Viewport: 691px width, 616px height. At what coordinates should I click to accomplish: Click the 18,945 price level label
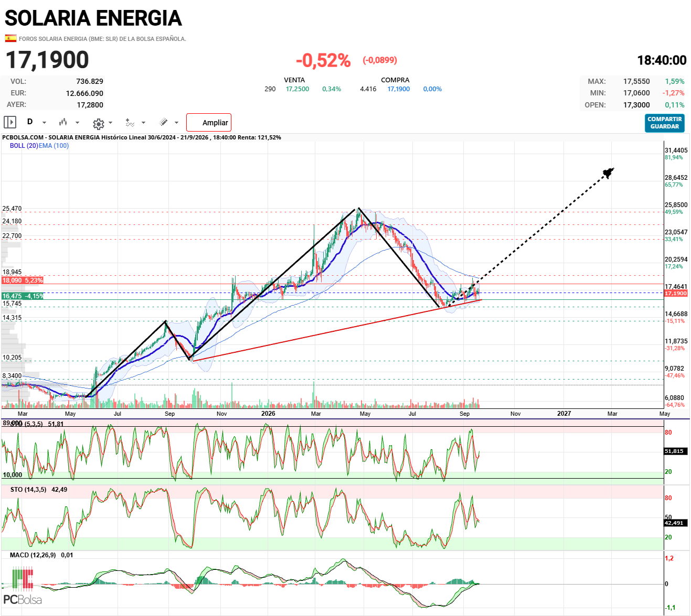12,272
